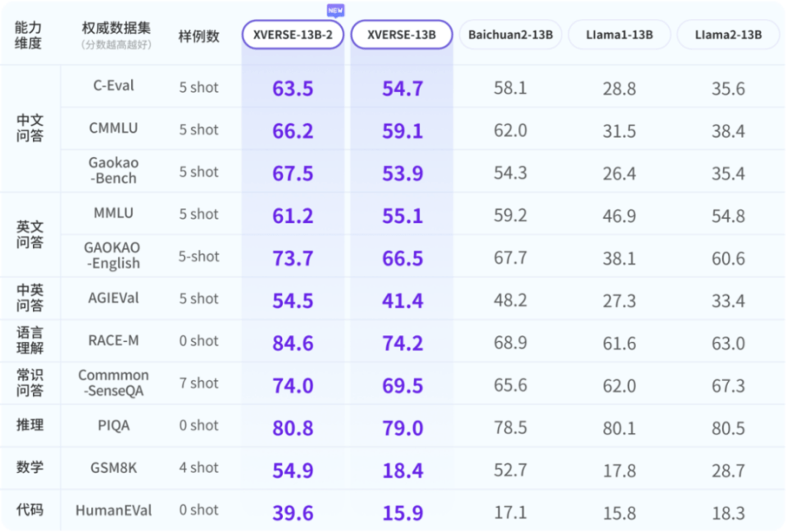Click the 语言理解 category cell
787x532 pixels.
pos(30,341)
